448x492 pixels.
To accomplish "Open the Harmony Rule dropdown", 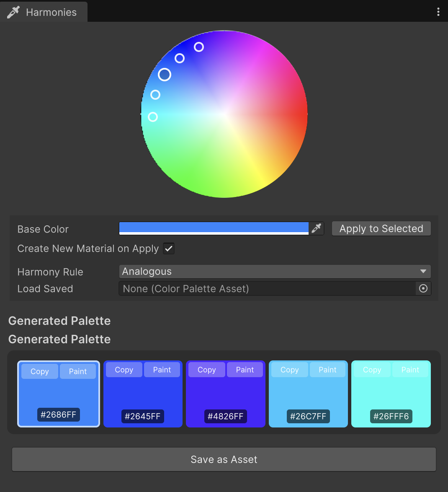I will [x=275, y=272].
